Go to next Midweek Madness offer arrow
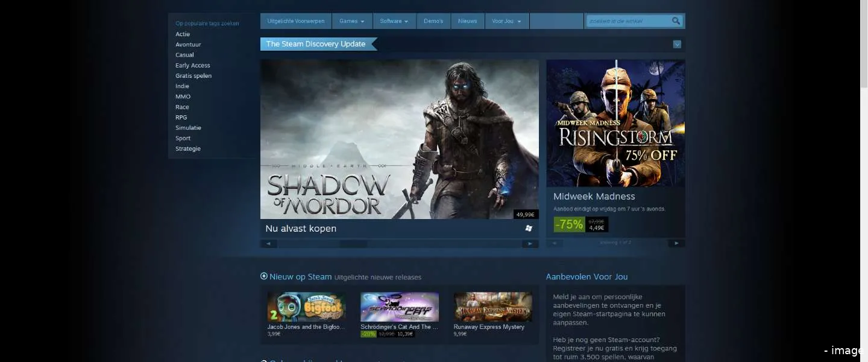 676,243
